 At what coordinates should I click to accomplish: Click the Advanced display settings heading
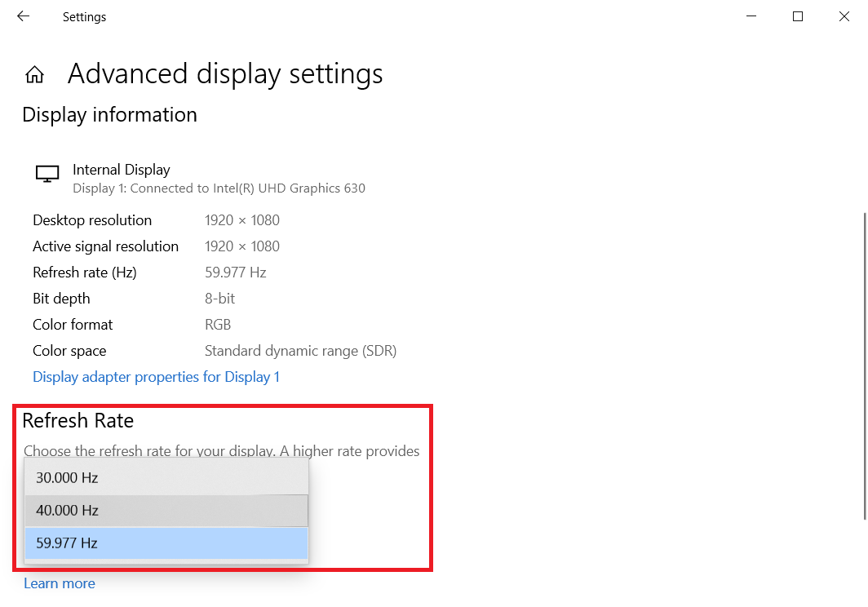point(225,74)
